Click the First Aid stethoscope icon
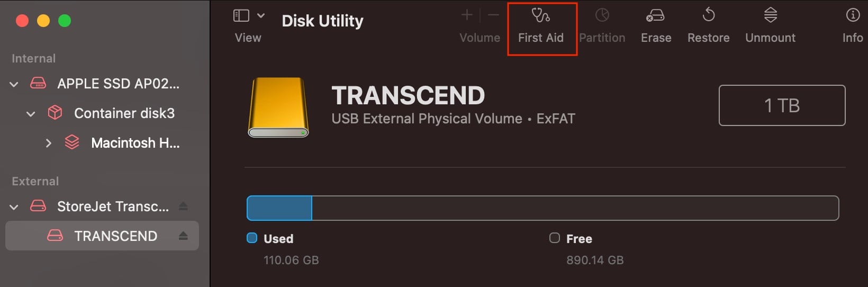This screenshot has width=868, height=287. point(540,16)
